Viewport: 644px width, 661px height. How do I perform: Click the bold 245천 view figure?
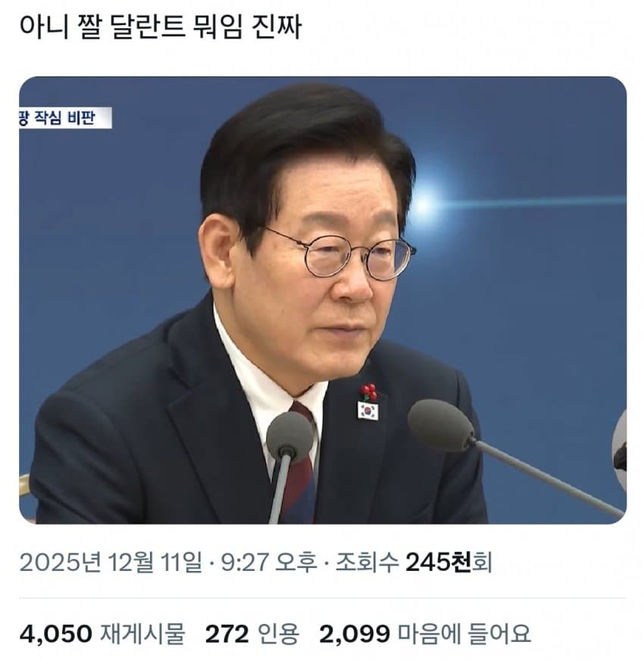(438, 563)
